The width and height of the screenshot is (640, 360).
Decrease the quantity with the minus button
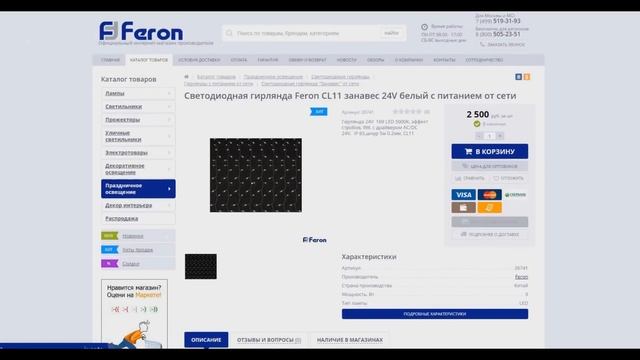(479, 136)
